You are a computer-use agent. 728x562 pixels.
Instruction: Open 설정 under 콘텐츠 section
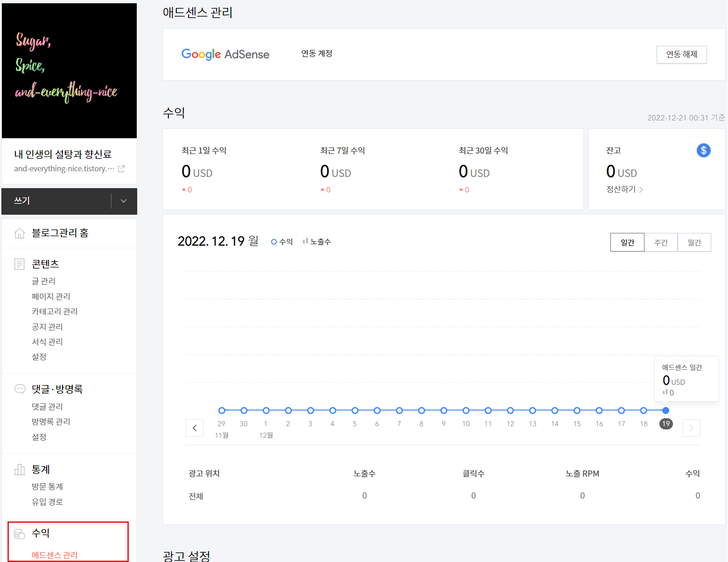click(x=39, y=357)
